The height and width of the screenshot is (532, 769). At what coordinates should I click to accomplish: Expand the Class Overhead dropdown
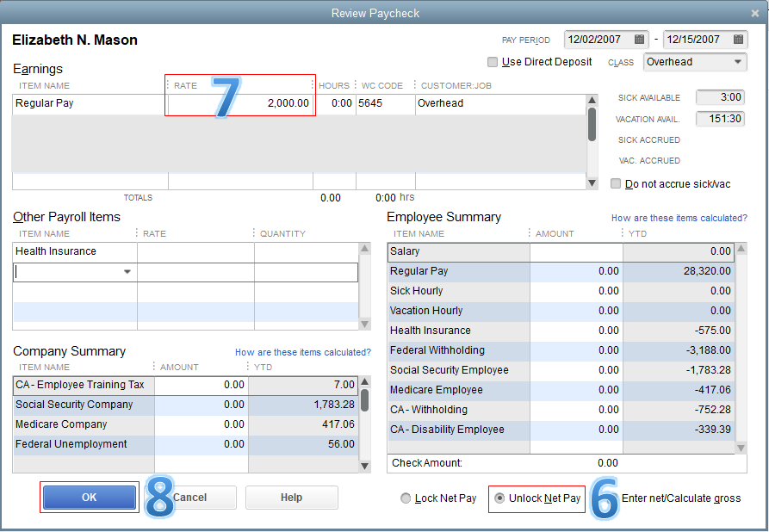point(738,62)
